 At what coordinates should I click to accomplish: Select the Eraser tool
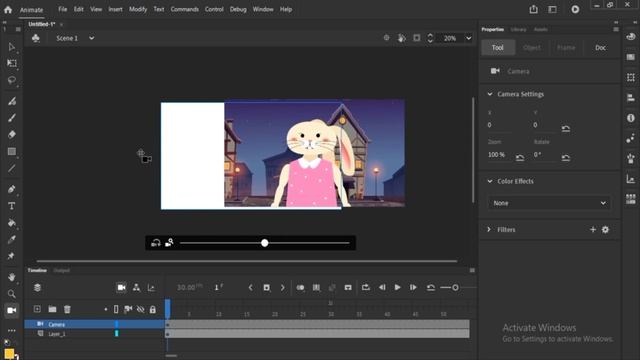pyautogui.click(x=11, y=135)
